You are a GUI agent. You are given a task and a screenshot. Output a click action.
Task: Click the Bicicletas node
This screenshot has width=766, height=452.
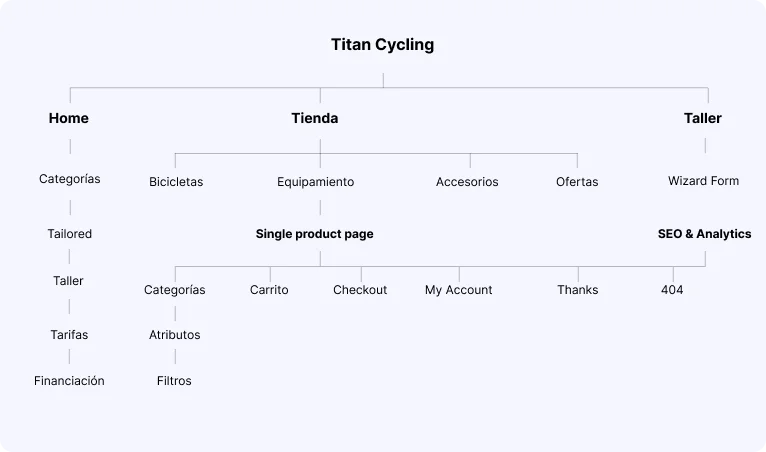176,182
